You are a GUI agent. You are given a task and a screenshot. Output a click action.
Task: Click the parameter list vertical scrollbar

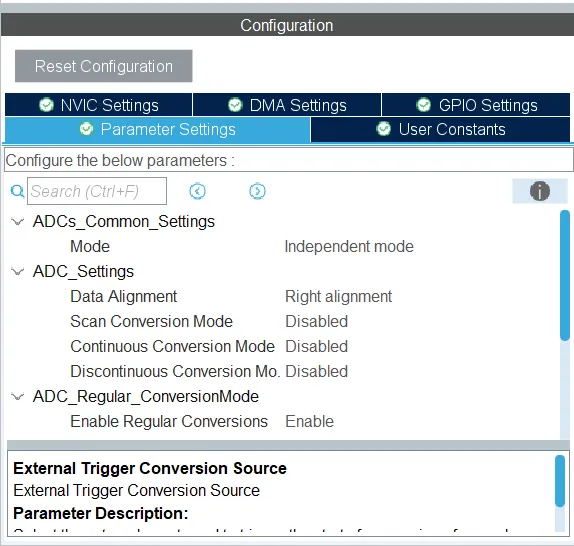coord(565,275)
